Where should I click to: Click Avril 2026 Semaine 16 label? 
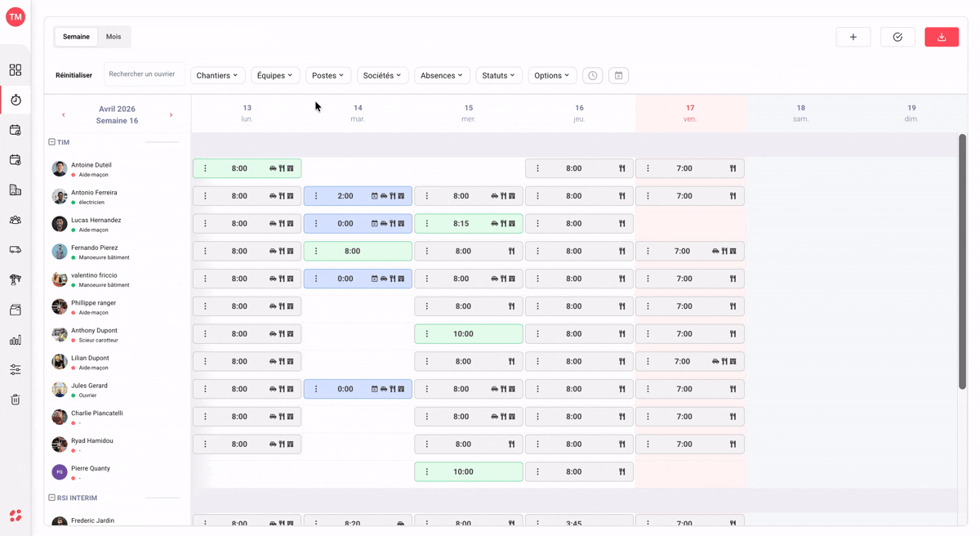point(117,114)
